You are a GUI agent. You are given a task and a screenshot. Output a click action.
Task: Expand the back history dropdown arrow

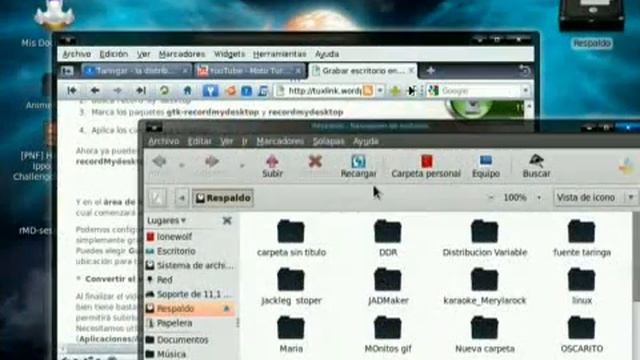point(182,165)
